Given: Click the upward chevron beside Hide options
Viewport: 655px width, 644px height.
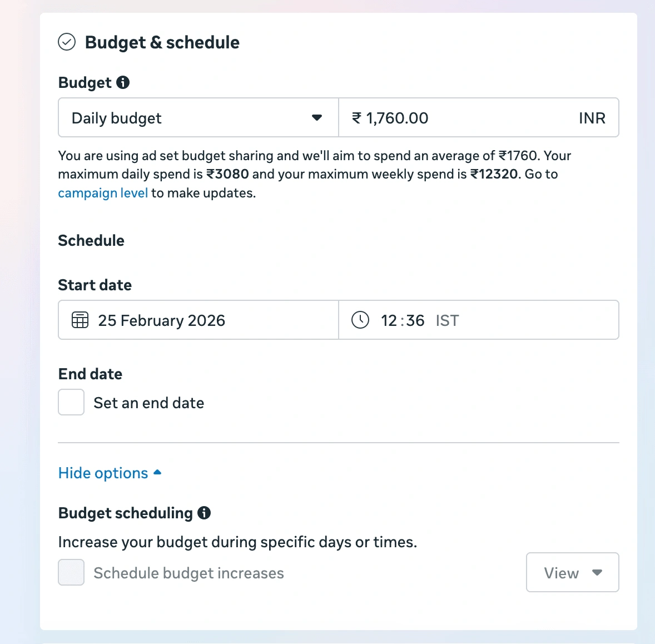Looking at the screenshot, I should click(157, 472).
